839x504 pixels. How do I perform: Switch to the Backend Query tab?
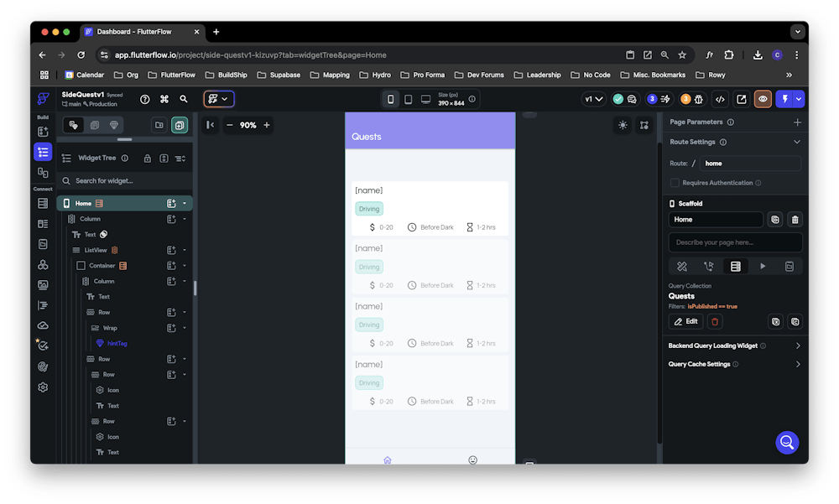point(735,266)
